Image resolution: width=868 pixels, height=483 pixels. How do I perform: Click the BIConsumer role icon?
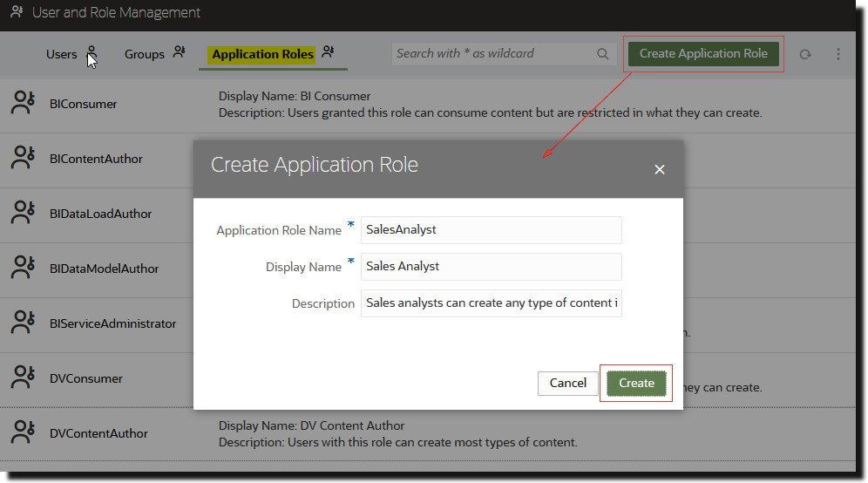point(23,103)
